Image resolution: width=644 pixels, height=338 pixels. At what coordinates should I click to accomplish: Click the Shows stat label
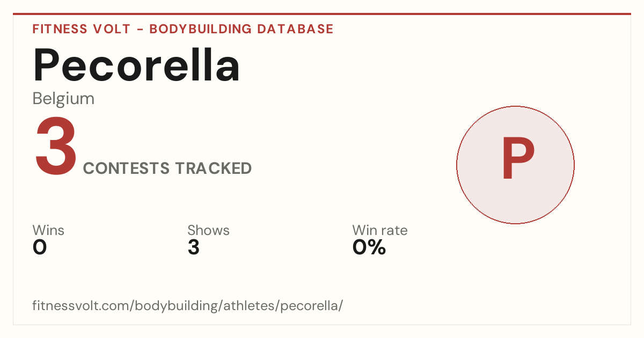pyautogui.click(x=208, y=230)
